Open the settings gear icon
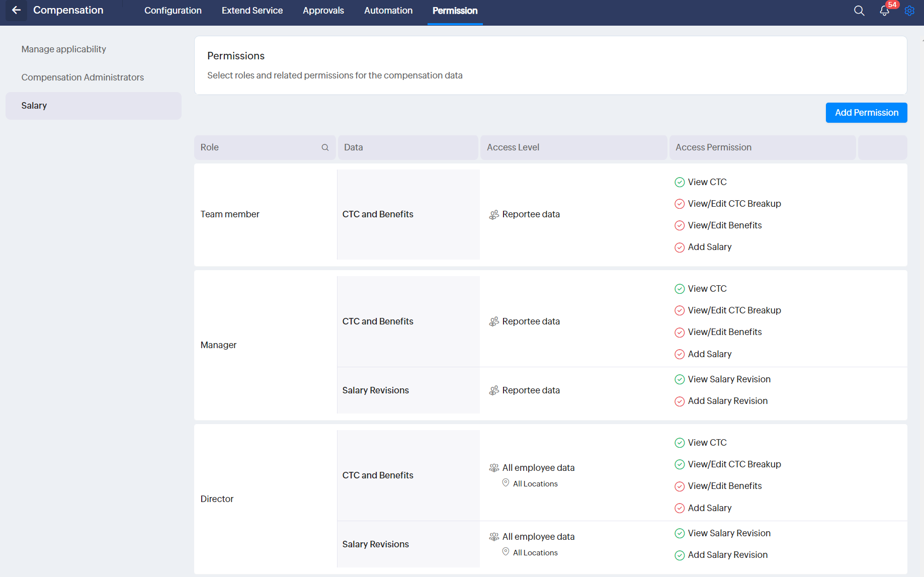924x577 pixels. 909,11
